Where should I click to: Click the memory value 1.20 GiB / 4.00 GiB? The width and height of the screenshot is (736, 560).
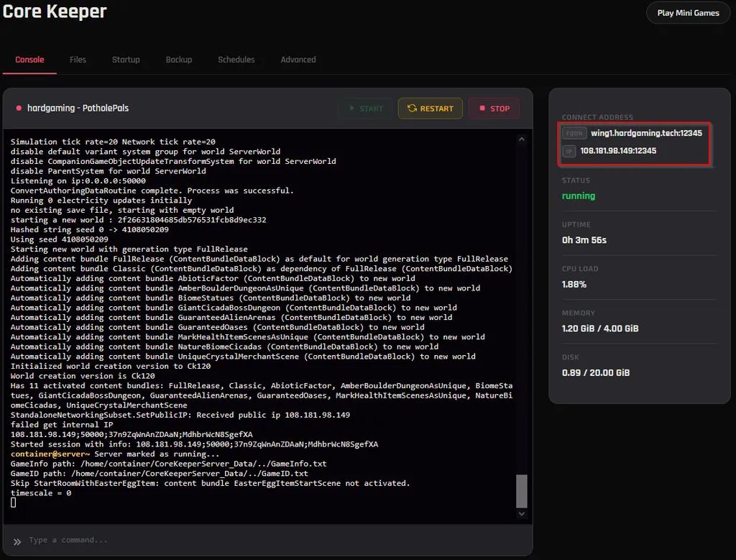[600, 328]
